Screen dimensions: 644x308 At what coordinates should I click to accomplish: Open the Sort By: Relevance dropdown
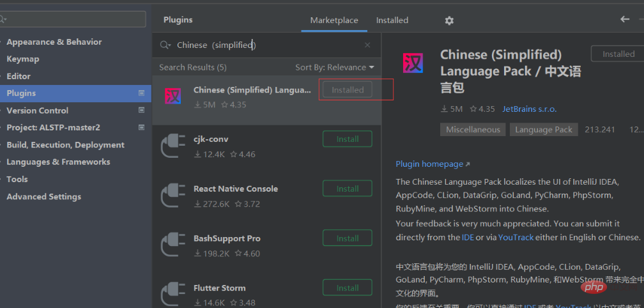[x=335, y=67]
